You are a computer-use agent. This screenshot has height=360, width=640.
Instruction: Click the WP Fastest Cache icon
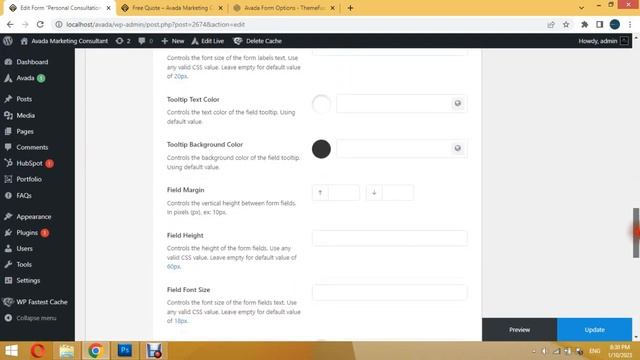coord(8,302)
